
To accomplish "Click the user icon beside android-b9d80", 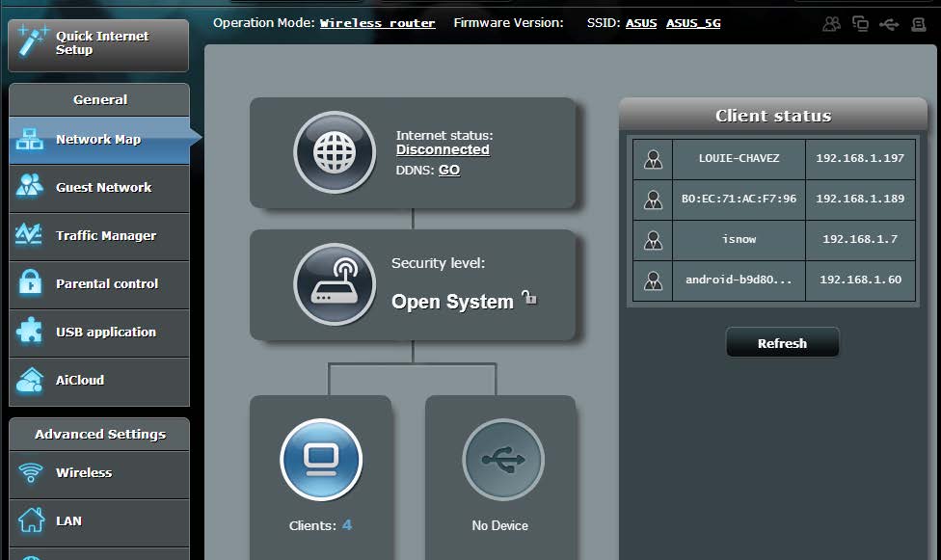I will (653, 280).
